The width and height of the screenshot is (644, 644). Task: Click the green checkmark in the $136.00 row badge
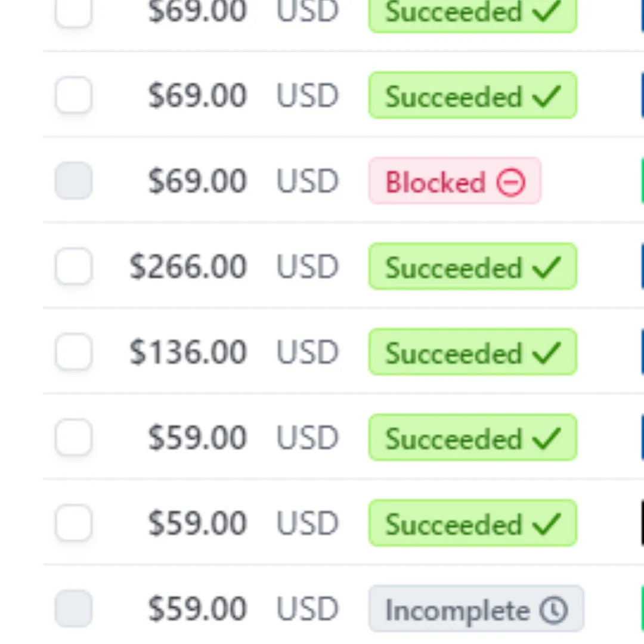pos(546,353)
